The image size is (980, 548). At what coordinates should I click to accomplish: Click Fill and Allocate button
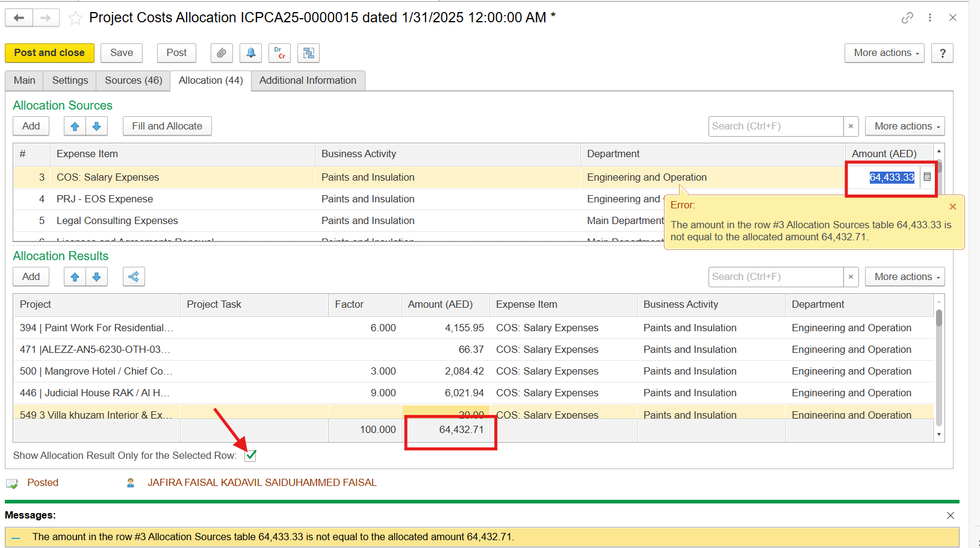[167, 126]
